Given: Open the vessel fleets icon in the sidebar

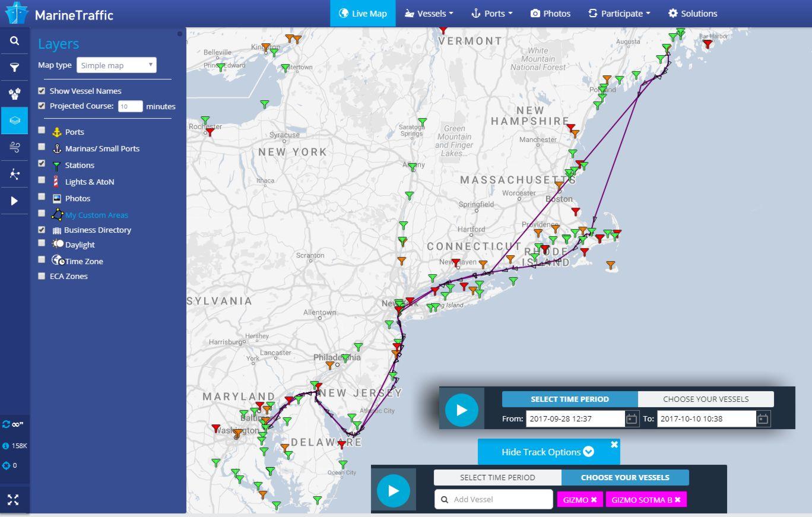Looking at the screenshot, I should 14,94.
